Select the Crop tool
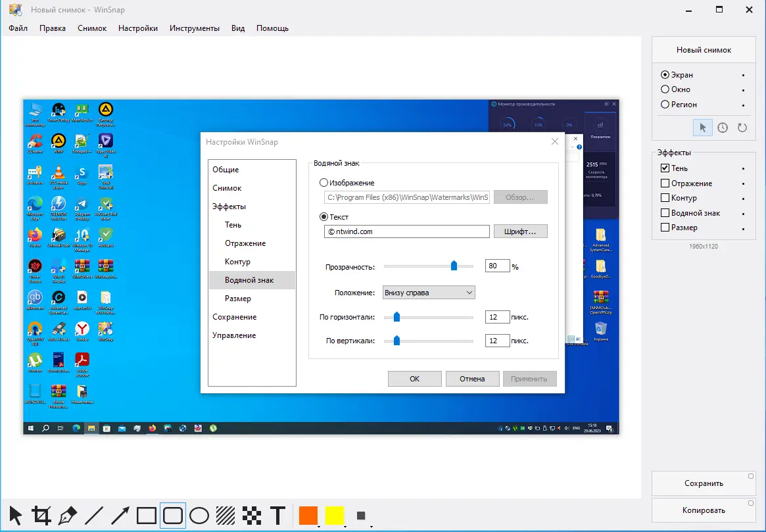The image size is (766, 532). [x=41, y=516]
